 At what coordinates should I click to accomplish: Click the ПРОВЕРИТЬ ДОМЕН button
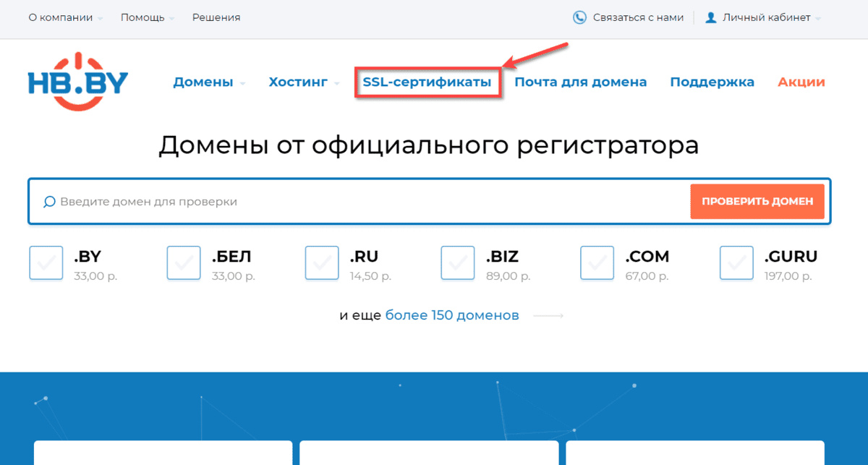pyautogui.click(x=757, y=201)
